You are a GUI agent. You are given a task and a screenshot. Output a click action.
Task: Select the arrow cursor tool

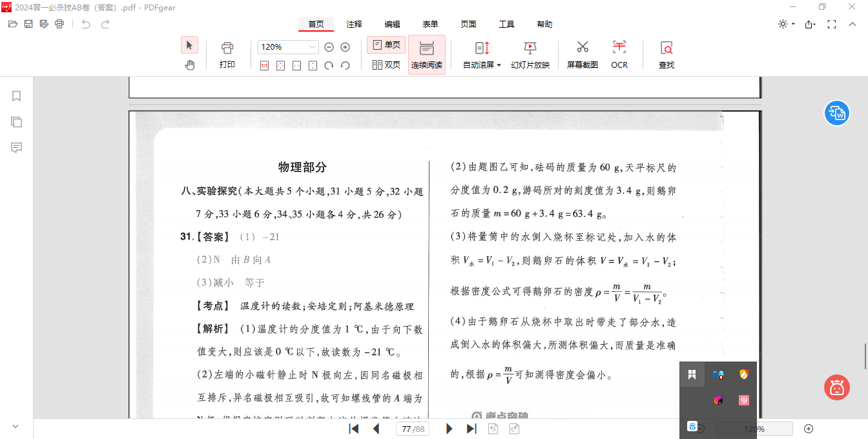coord(189,45)
